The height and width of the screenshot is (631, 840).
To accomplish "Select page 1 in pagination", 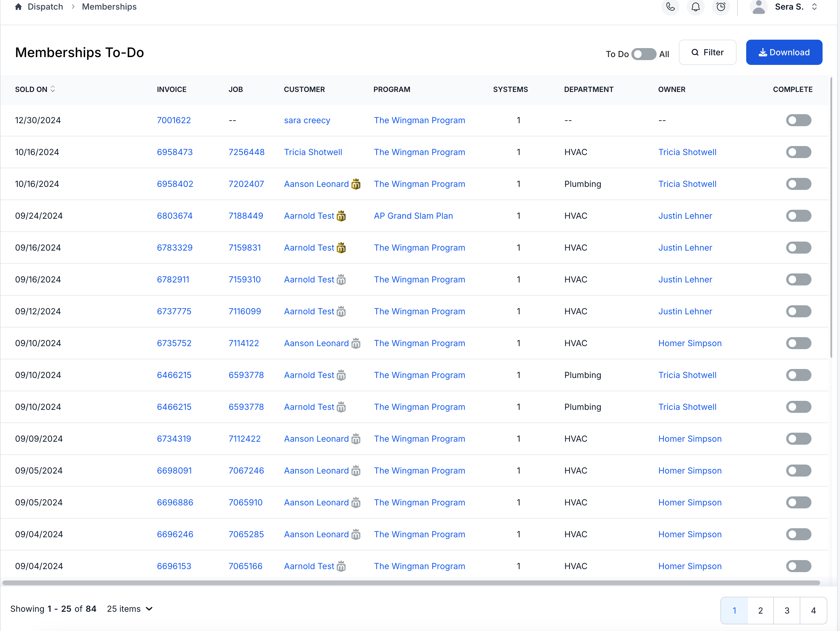I will coord(734,611).
